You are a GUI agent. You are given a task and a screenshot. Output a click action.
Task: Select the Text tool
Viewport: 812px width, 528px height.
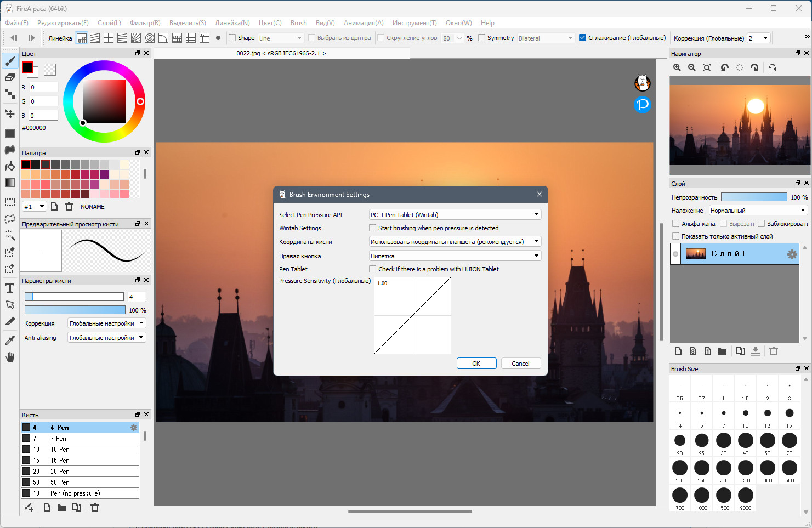(10, 288)
